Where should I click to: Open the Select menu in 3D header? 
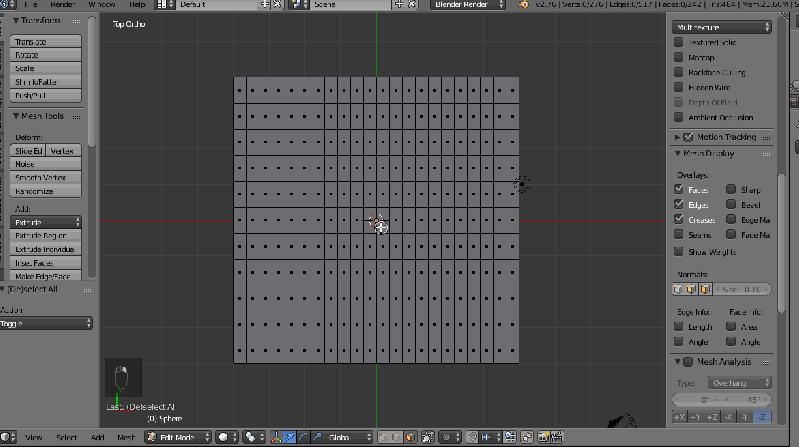(66, 437)
